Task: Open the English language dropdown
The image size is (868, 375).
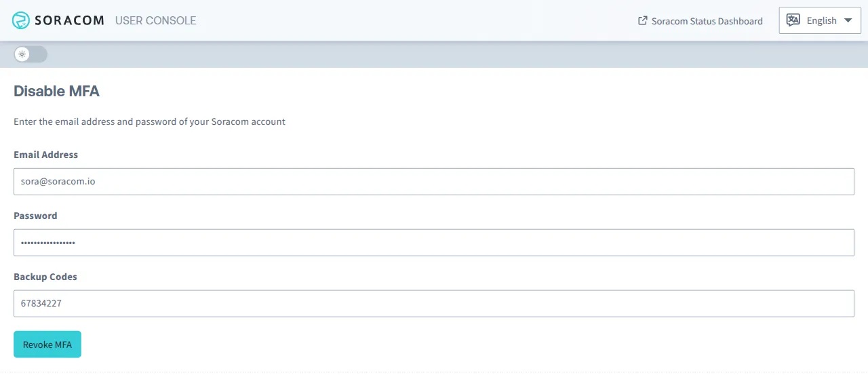Action: pos(820,20)
